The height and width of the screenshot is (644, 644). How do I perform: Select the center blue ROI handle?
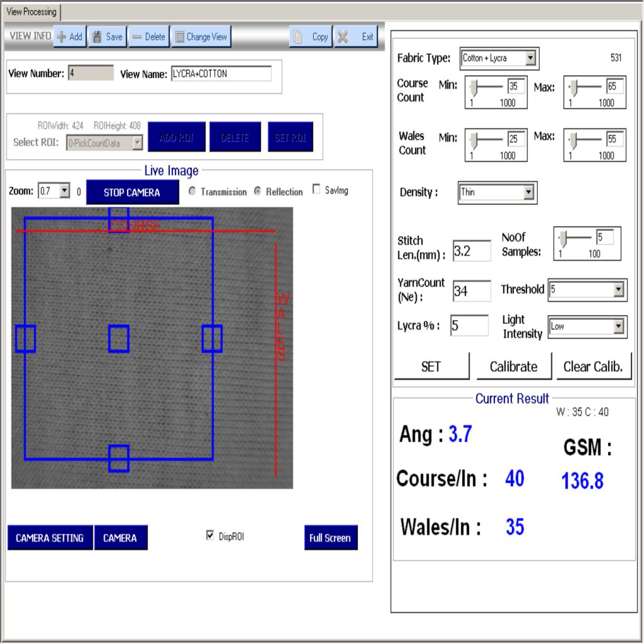click(119, 338)
